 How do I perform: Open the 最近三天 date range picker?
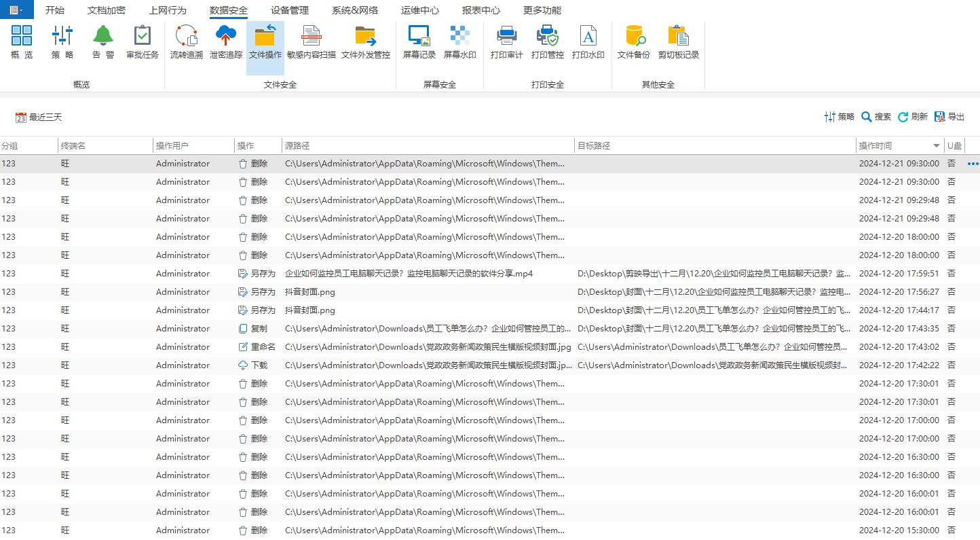pyautogui.click(x=39, y=118)
